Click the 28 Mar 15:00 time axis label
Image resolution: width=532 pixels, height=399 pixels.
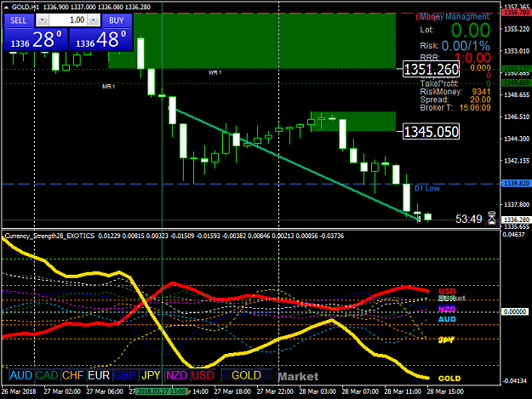pyautogui.click(x=445, y=391)
